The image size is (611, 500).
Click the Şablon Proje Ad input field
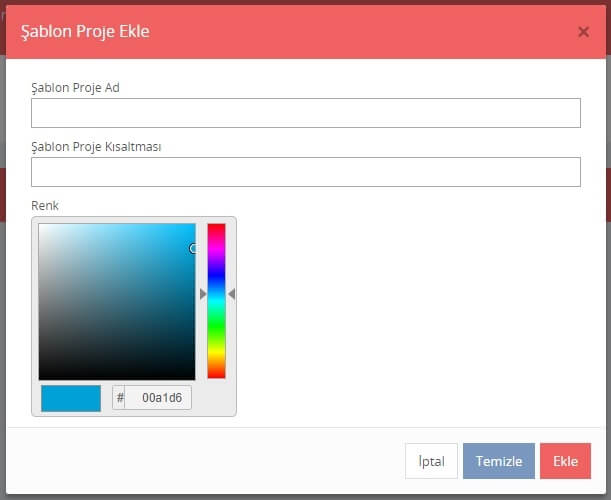click(x=306, y=113)
